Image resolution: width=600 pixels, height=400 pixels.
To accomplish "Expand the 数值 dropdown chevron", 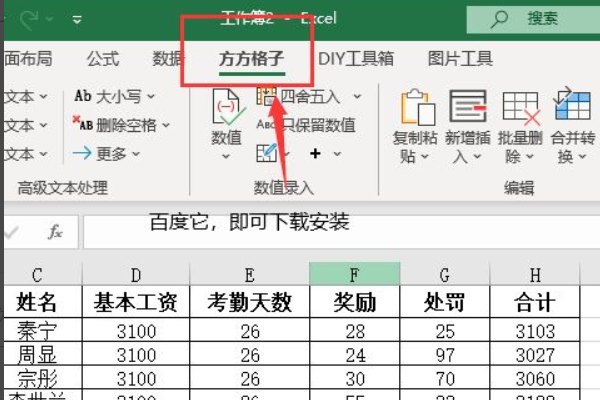I will 226,156.
